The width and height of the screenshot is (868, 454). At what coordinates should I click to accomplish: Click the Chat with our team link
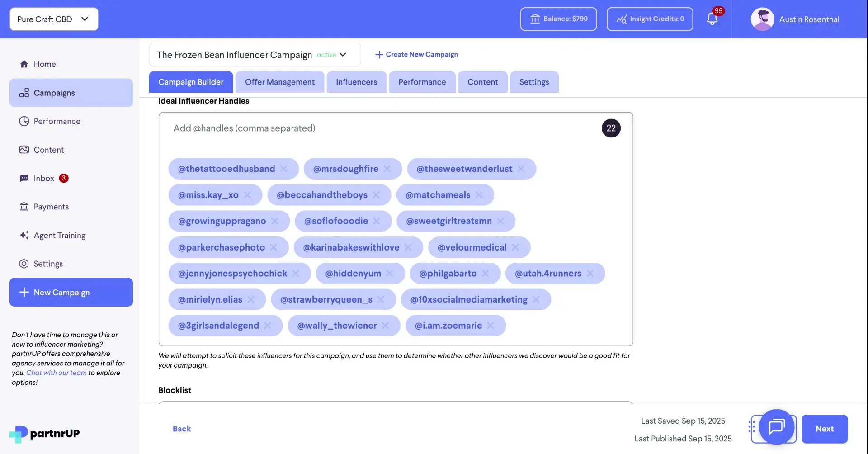pos(56,373)
